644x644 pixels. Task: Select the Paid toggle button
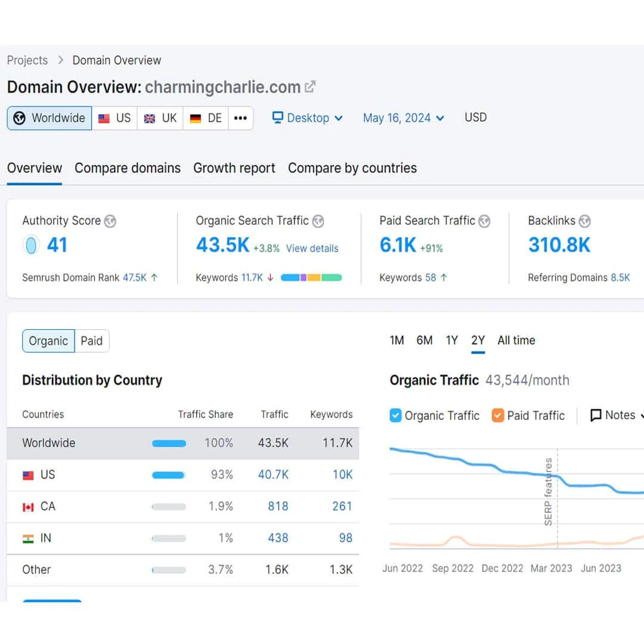tap(92, 341)
